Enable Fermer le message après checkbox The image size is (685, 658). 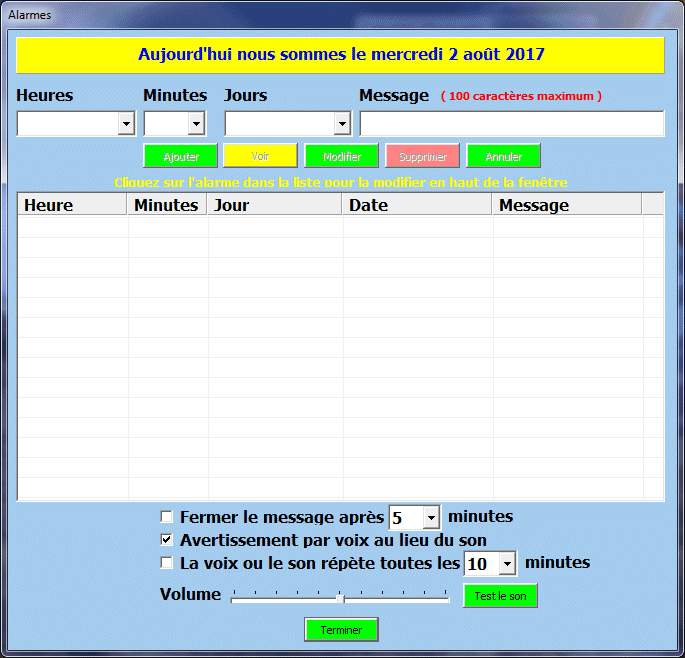pyautogui.click(x=167, y=517)
